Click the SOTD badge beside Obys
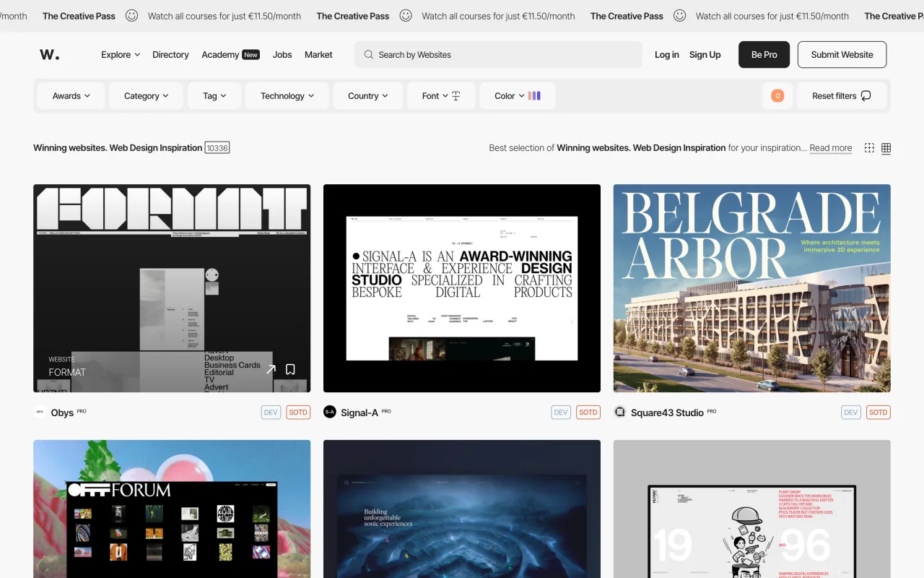Image resolution: width=924 pixels, height=578 pixels. (298, 413)
